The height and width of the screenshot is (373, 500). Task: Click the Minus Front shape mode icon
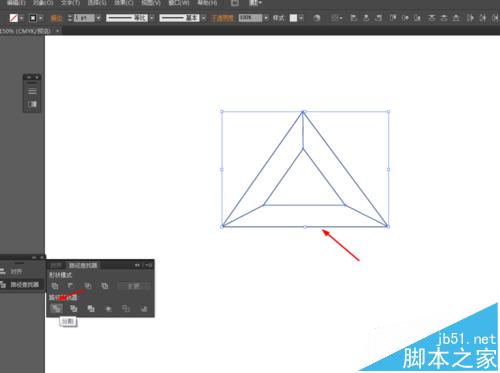[71, 286]
